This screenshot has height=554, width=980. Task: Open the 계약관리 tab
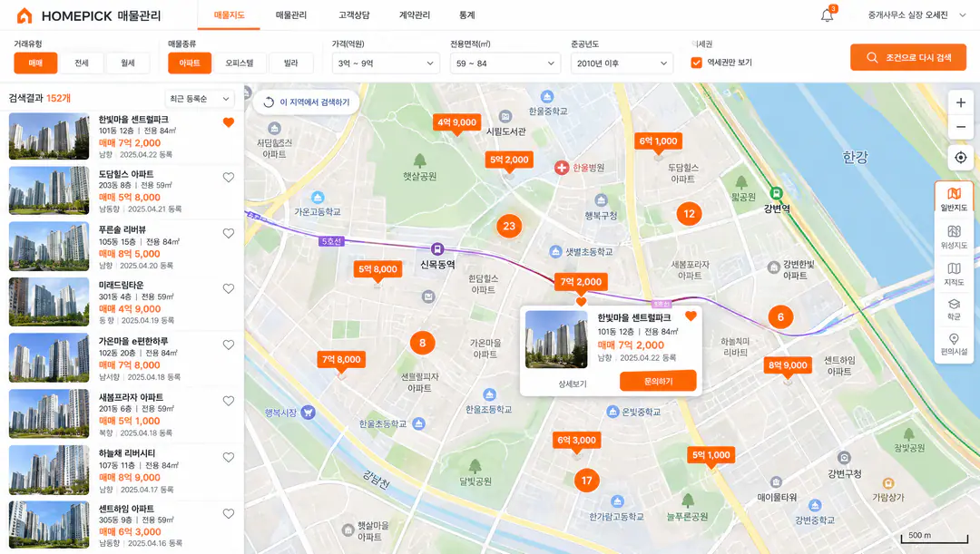415,15
